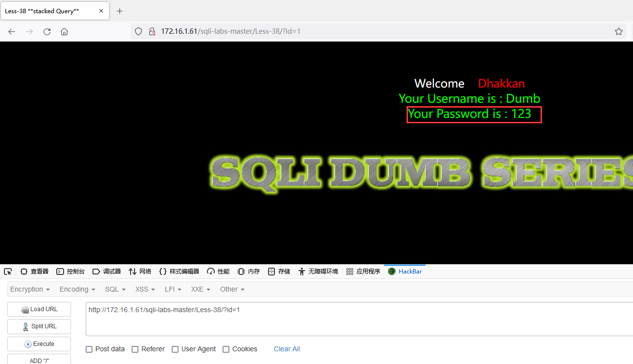Enable the Cookies checkbox
Image resolution: width=633 pixels, height=364 pixels.
tap(226, 349)
